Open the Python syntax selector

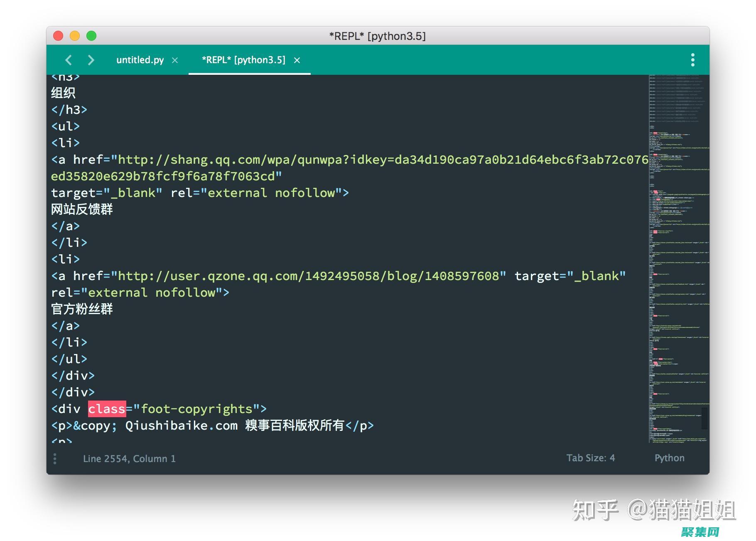669,458
